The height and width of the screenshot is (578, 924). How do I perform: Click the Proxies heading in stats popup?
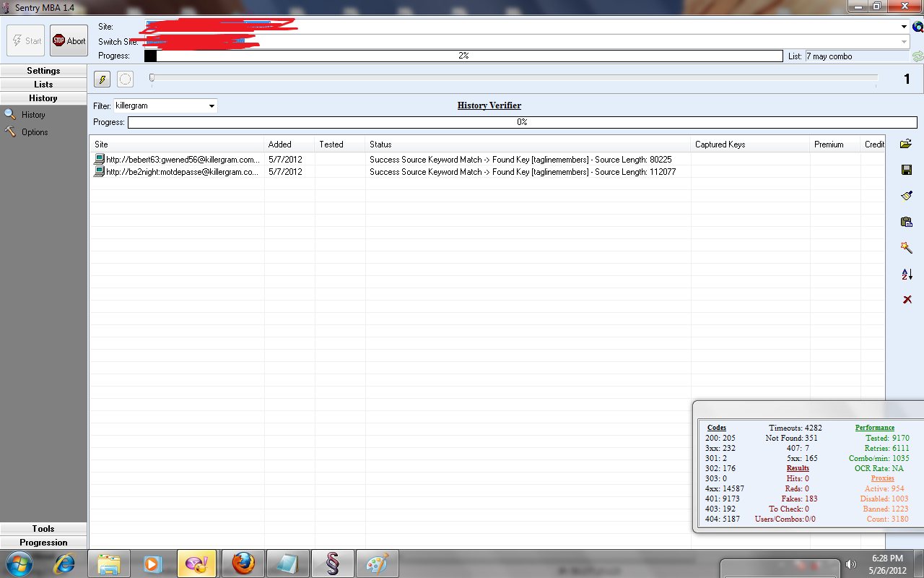pyautogui.click(x=882, y=478)
